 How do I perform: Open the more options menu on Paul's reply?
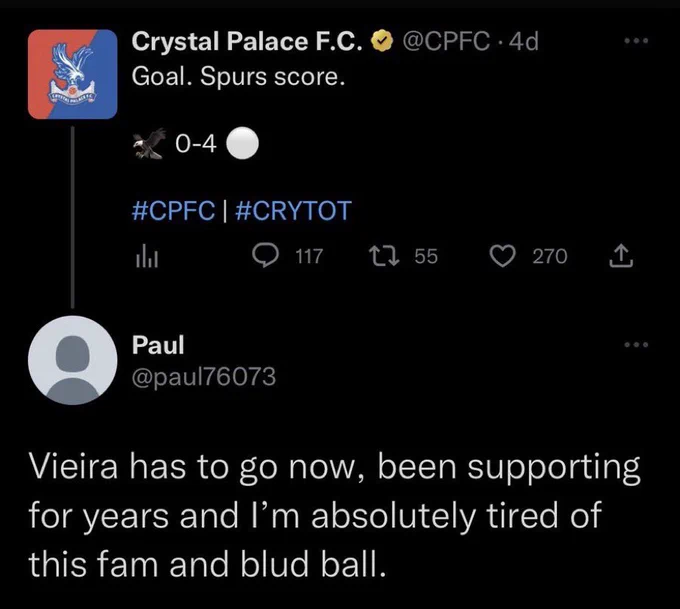[636, 345]
